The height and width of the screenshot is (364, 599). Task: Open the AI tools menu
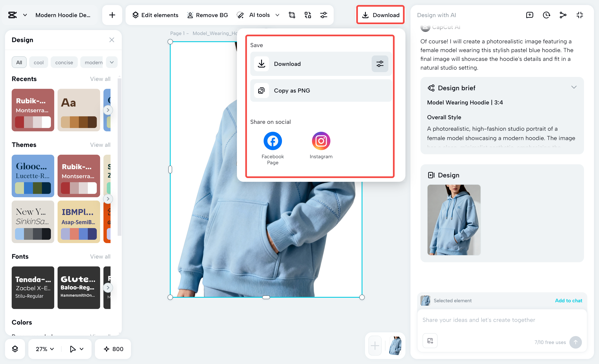259,15
